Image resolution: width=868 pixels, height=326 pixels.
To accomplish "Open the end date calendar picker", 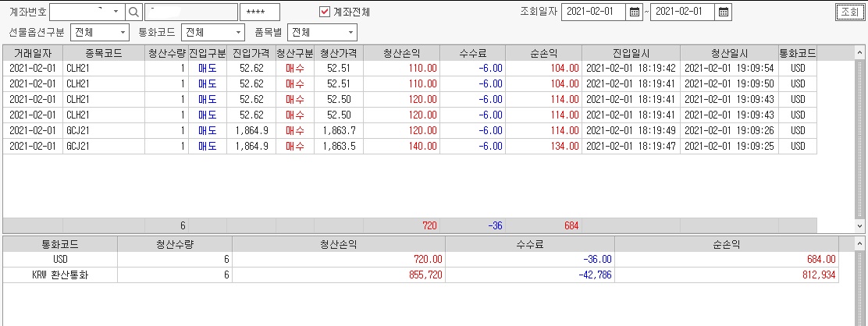I will (724, 12).
